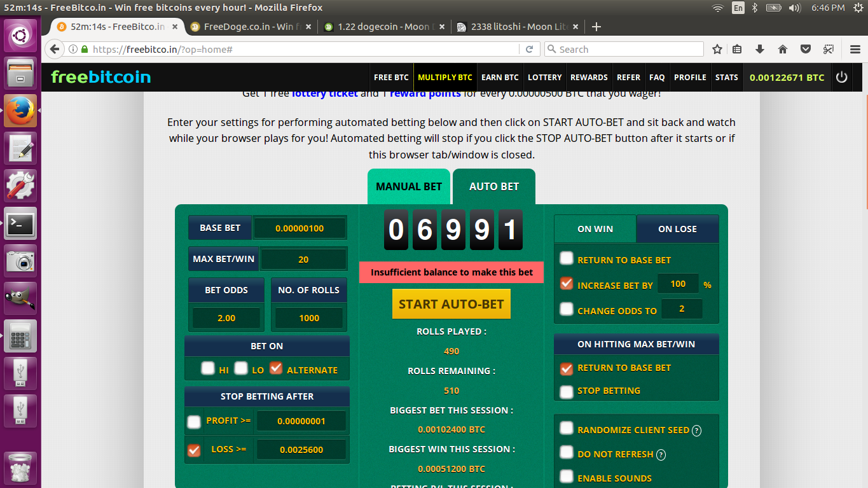Open the sound volume indicator
This screenshot has width=868, height=488.
click(x=794, y=8)
